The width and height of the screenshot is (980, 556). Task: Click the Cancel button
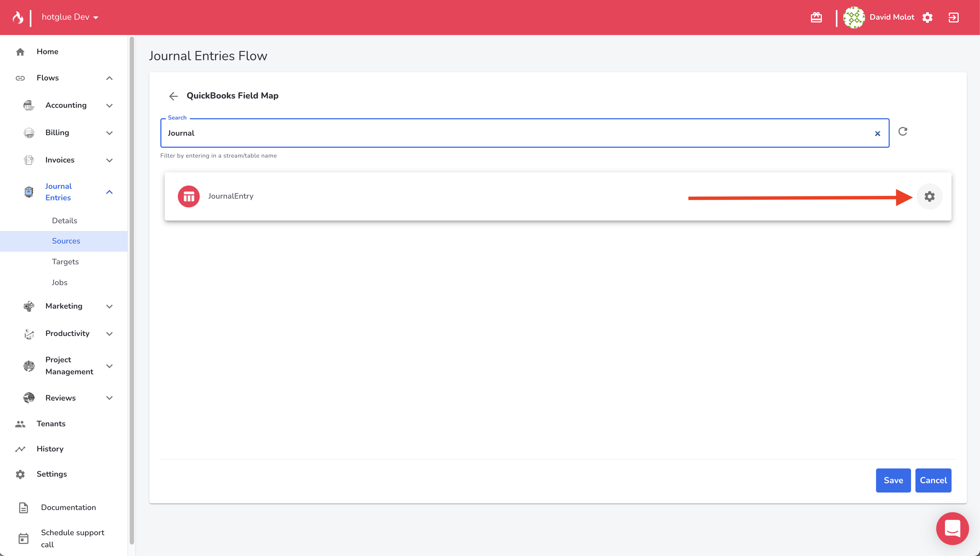933,480
